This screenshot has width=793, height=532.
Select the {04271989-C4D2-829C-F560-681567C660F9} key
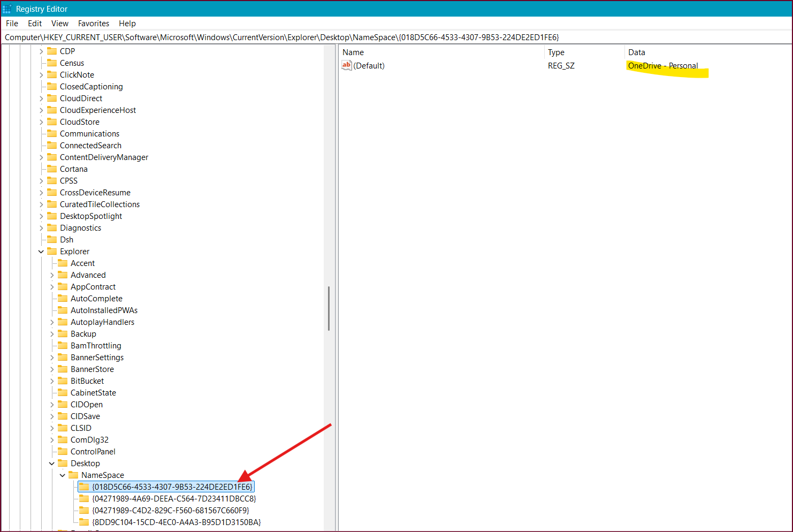pyautogui.click(x=171, y=511)
